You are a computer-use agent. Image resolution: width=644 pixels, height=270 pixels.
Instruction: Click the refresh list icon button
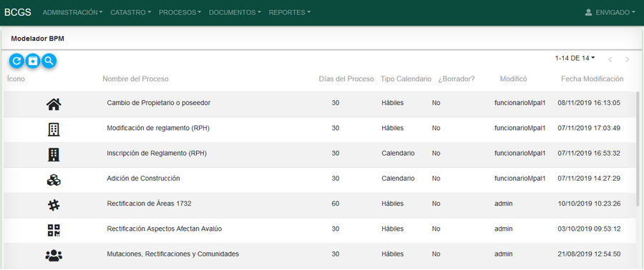(x=16, y=61)
